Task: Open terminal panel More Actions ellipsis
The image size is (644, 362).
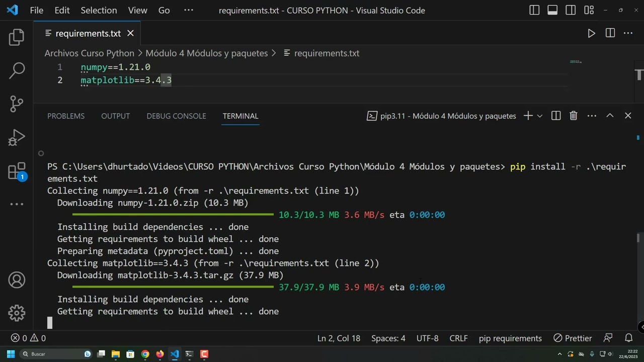Action: pos(592,116)
